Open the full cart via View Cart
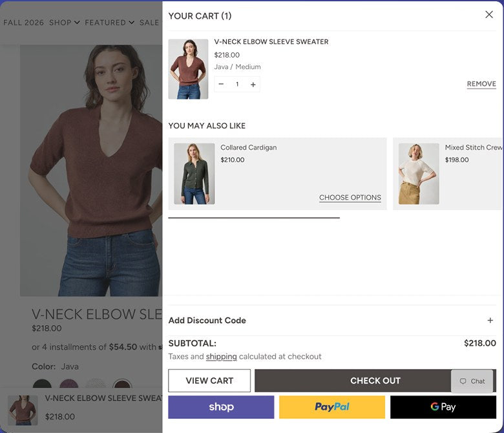Screen dimensions: 504x433 click(209, 381)
